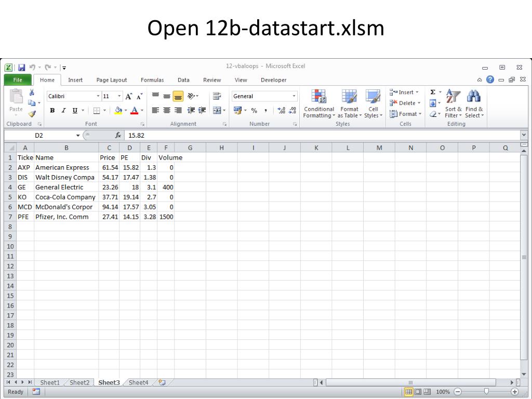Open Format as Table dropdown
The height and width of the screenshot is (399, 532).
(350, 104)
